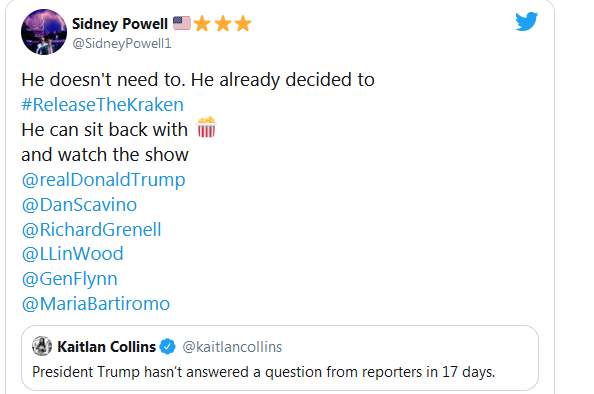Open the @SidneyPowell1 handle
The width and height of the screenshot is (594, 394).
coord(122,44)
